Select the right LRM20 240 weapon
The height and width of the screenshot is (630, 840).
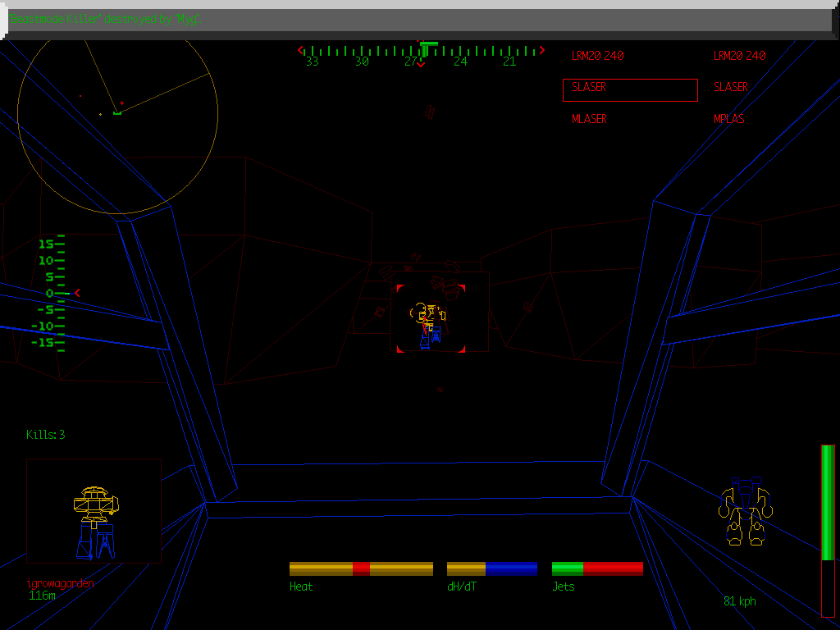coord(739,56)
